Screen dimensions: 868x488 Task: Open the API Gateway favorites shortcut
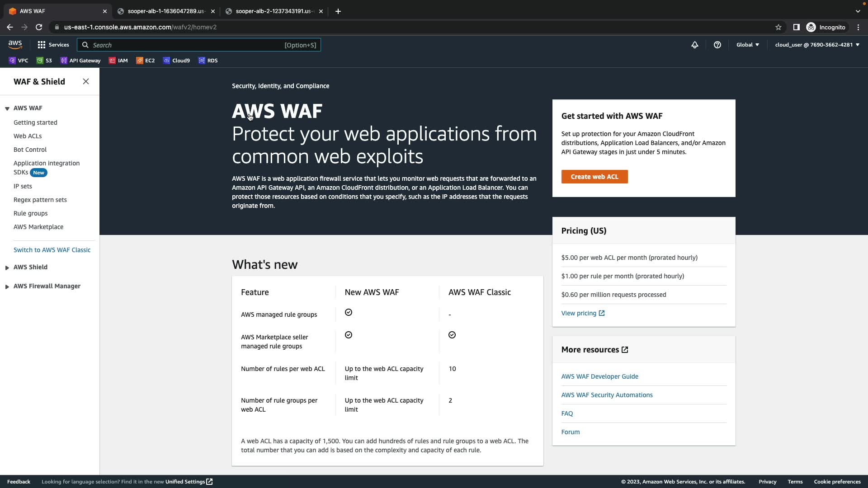point(80,61)
